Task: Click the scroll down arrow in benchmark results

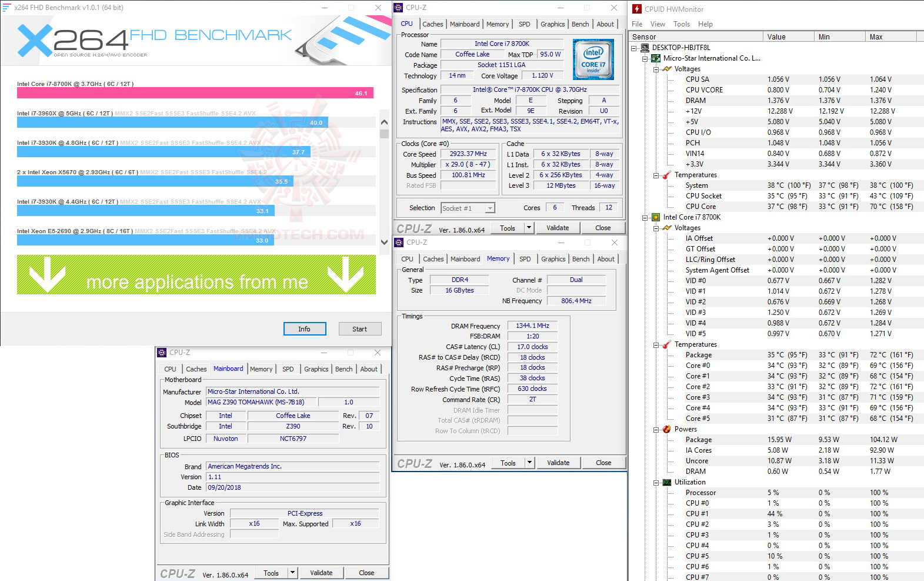Action: tap(384, 242)
